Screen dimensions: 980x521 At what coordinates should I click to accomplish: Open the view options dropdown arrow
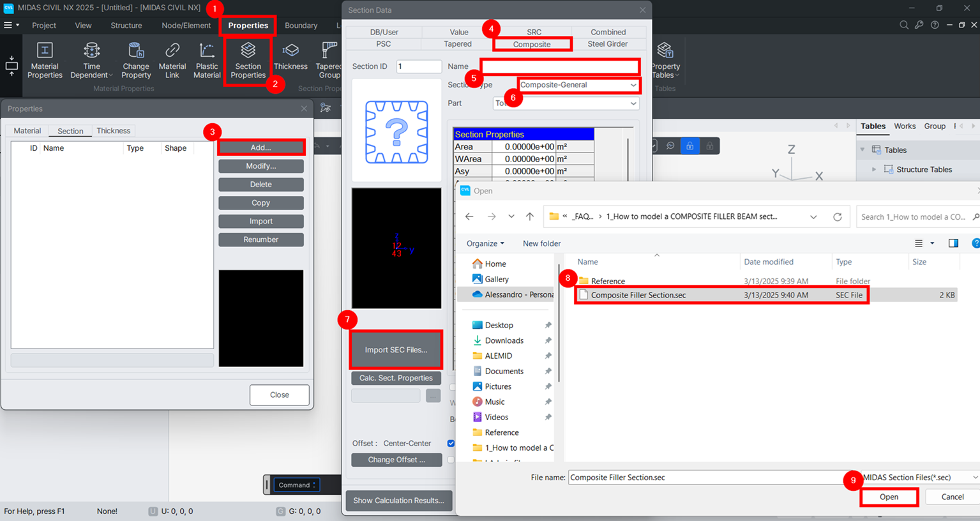coord(932,243)
